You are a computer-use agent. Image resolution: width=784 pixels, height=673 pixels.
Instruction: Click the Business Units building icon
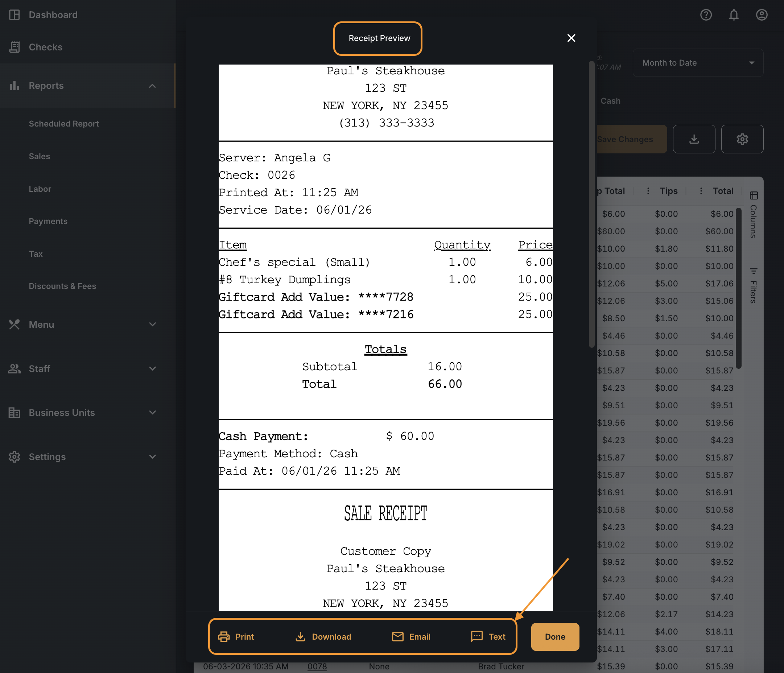15,412
